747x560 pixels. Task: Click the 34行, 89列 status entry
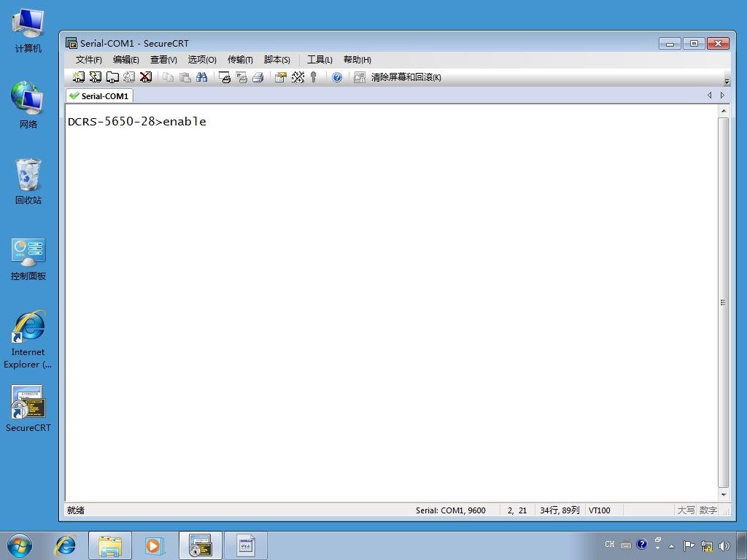click(560, 510)
